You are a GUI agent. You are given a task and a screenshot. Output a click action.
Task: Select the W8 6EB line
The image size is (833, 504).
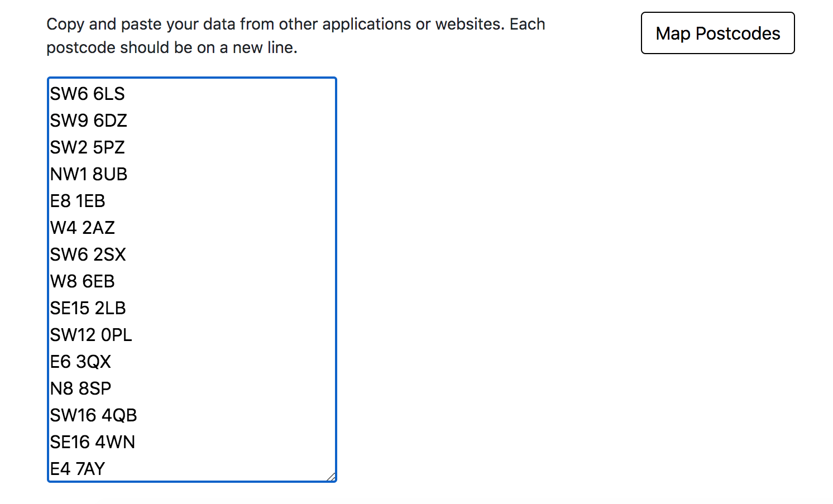point(82,281)
